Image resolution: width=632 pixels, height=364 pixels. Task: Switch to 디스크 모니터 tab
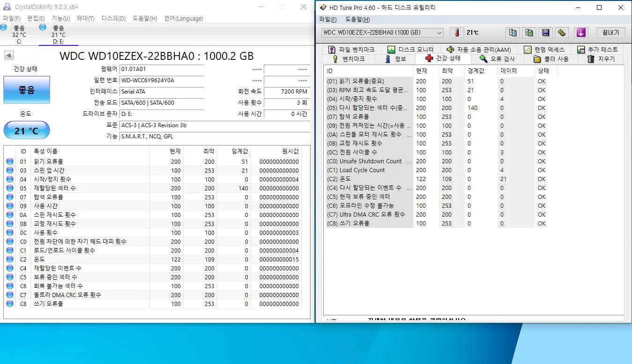[410, 50]
